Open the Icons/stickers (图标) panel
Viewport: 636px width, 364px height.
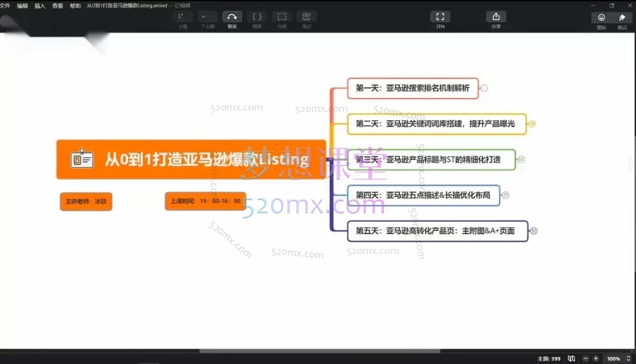point(601,17)
